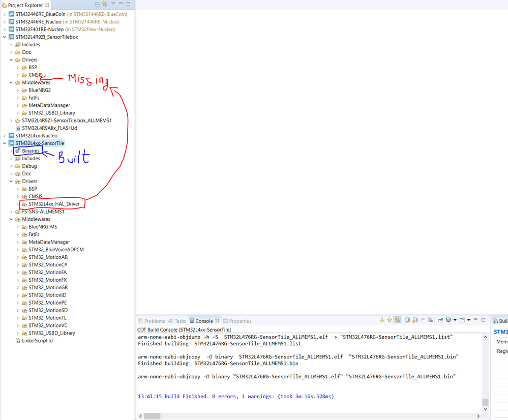Viewport: 508px width, 420px height.
Task: Expand the Binaries node
Action: [11, 151]
